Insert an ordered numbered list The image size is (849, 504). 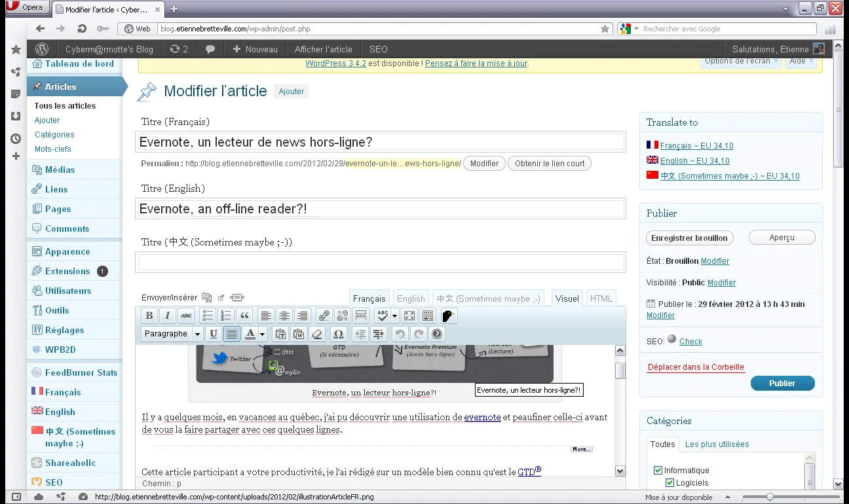click(226, 315)
